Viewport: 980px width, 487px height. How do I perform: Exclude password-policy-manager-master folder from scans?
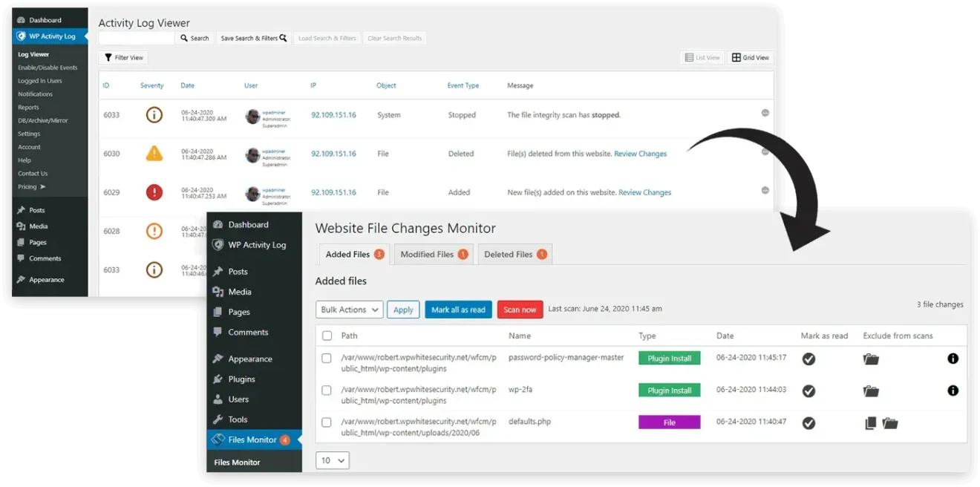coord(871,359)
